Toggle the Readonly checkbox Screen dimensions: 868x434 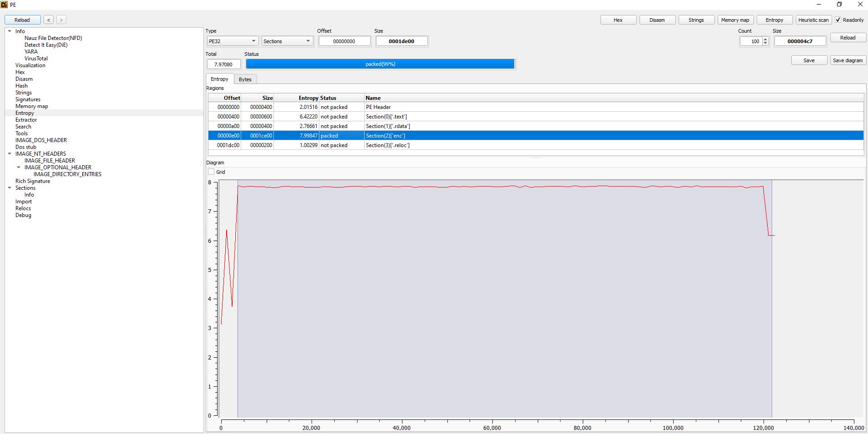click(x=838, y=20)
